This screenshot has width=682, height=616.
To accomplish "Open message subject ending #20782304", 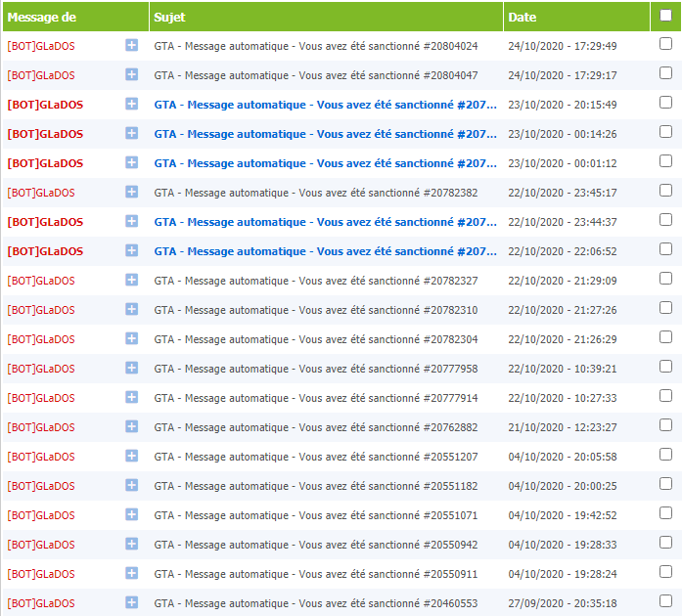I will 316,339.
